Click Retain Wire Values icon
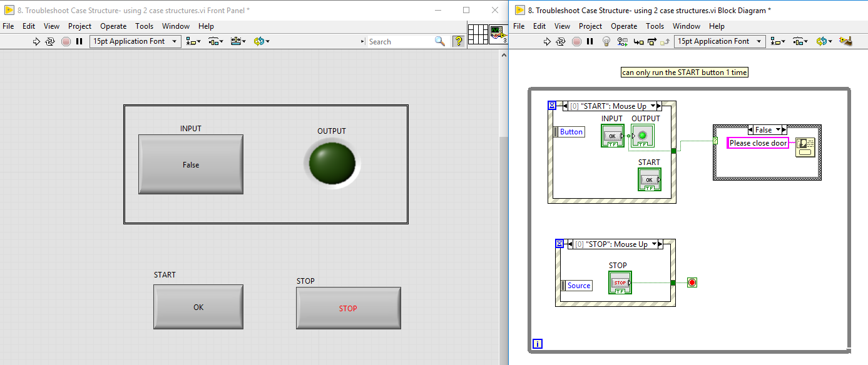The width and height of the screenshot is (868, 365). click(x=623, y=41)
